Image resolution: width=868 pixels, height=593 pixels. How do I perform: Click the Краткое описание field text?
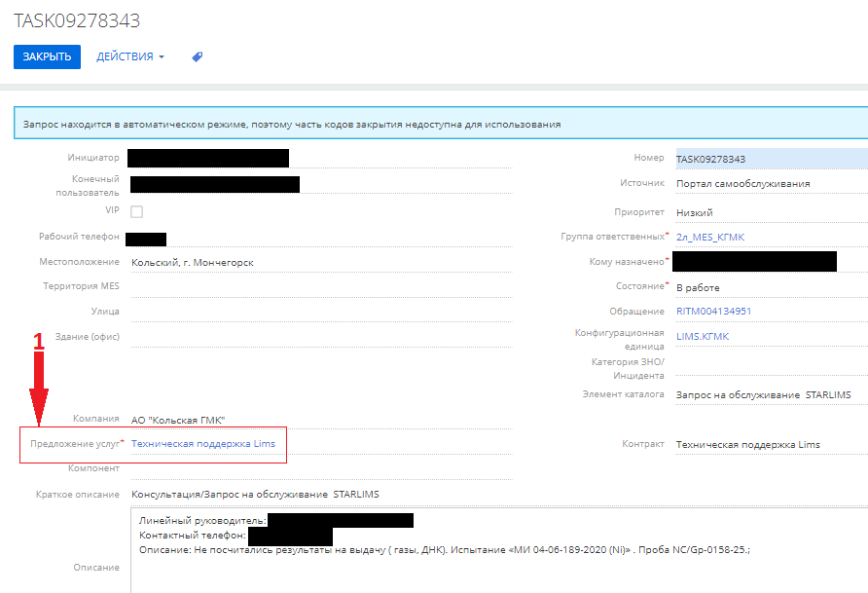tap(255, 495)
